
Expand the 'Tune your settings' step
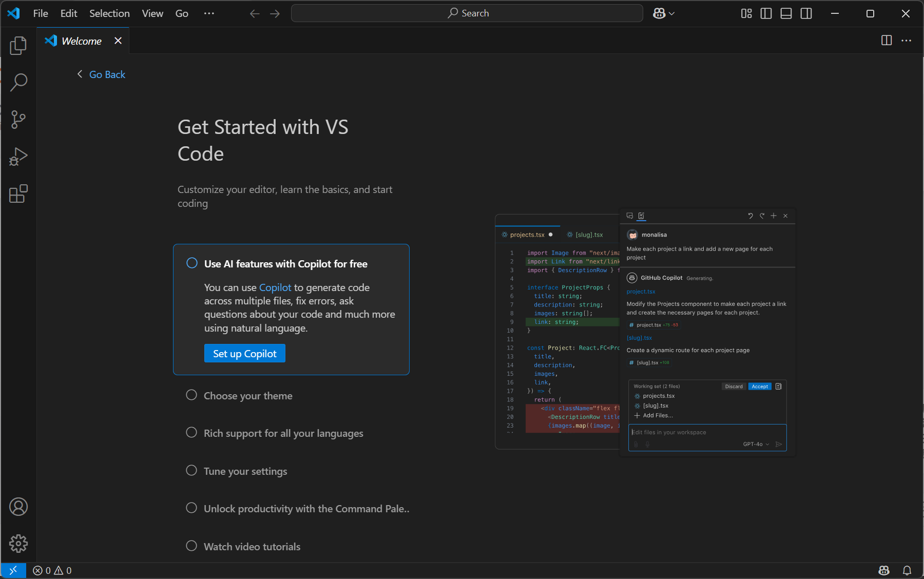245,471
